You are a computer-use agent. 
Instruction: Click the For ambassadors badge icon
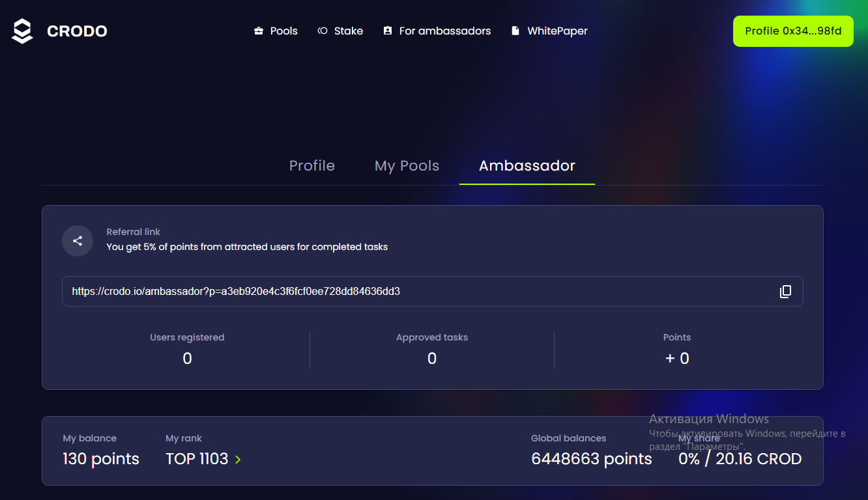click(x=388, y=31)
